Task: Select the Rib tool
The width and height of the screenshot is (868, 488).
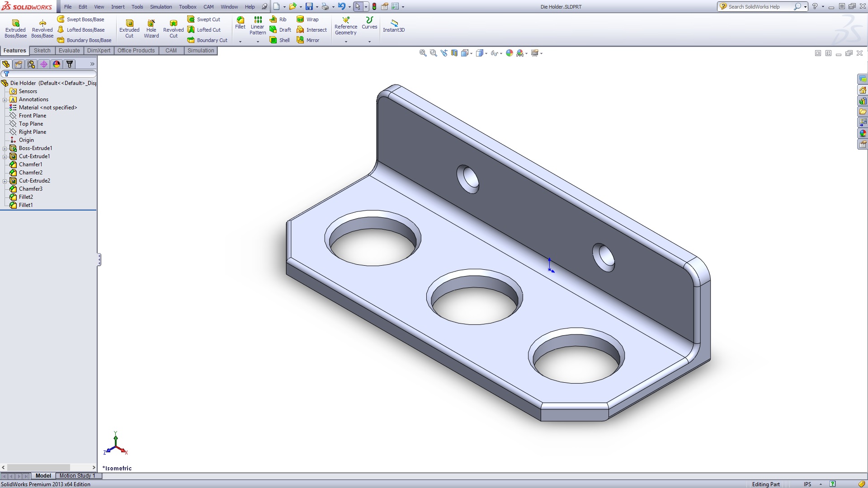Action: pos(278,19)
